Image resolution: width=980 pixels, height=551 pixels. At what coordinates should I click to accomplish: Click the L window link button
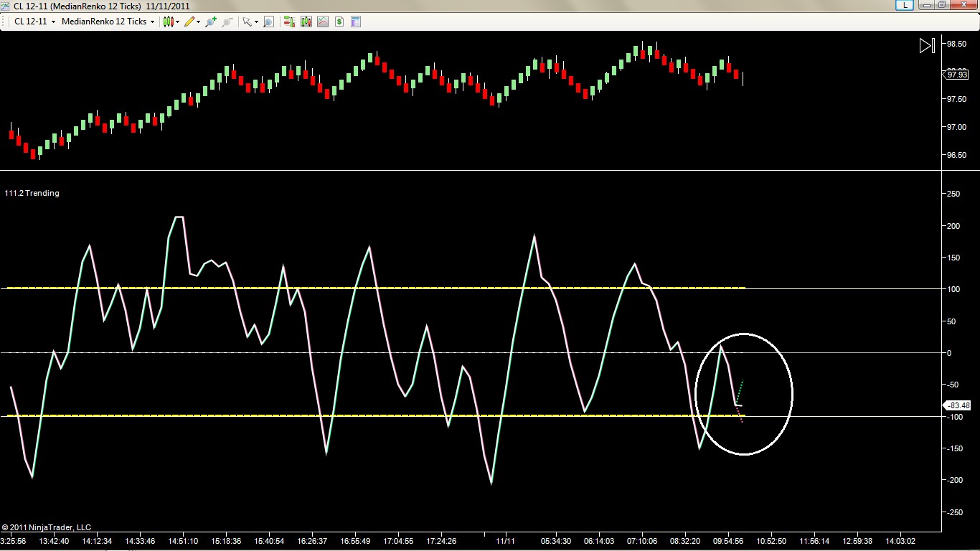coord(905,5)
